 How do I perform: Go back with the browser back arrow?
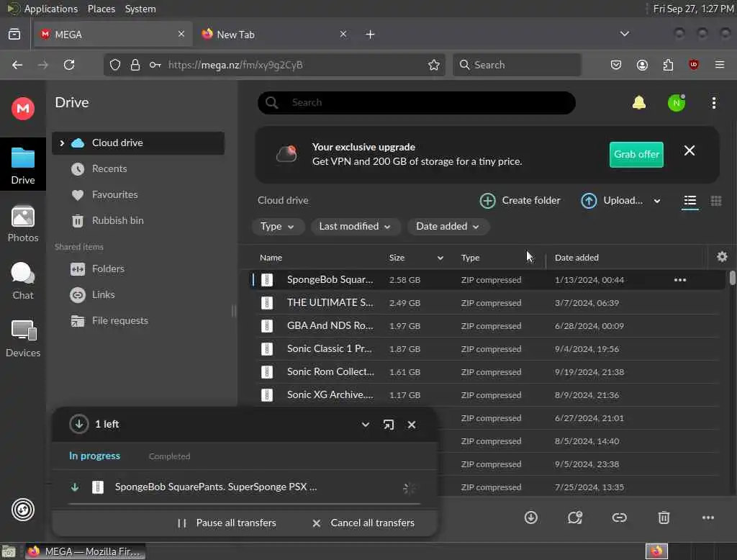(x=17, y=65)
